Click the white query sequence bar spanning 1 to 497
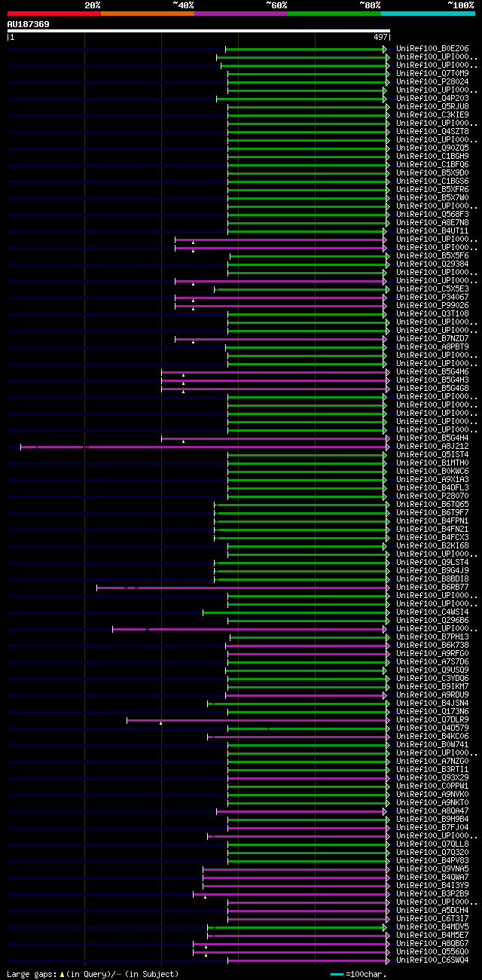The image size is (482, 980). point(199,31)
